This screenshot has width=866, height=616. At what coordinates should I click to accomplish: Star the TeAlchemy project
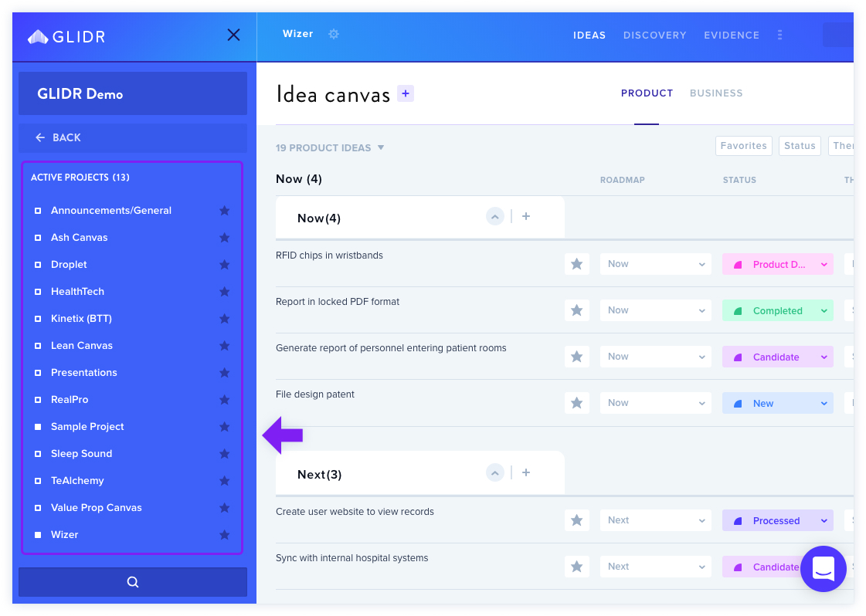point(224,481)
